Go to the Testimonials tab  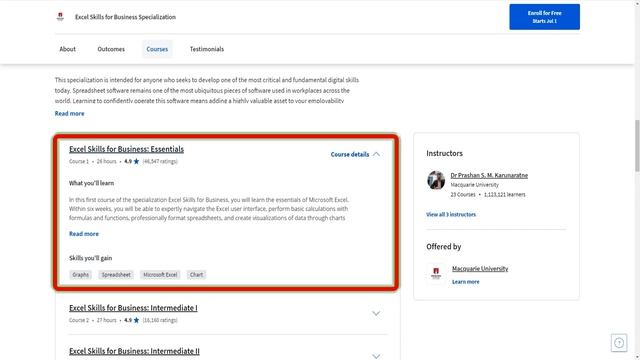pyautogui.click(x=207, y=49)
